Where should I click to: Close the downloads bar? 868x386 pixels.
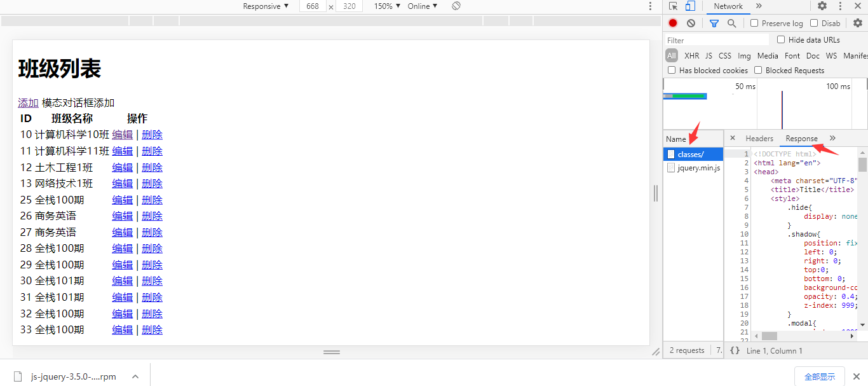pos(856,376)
